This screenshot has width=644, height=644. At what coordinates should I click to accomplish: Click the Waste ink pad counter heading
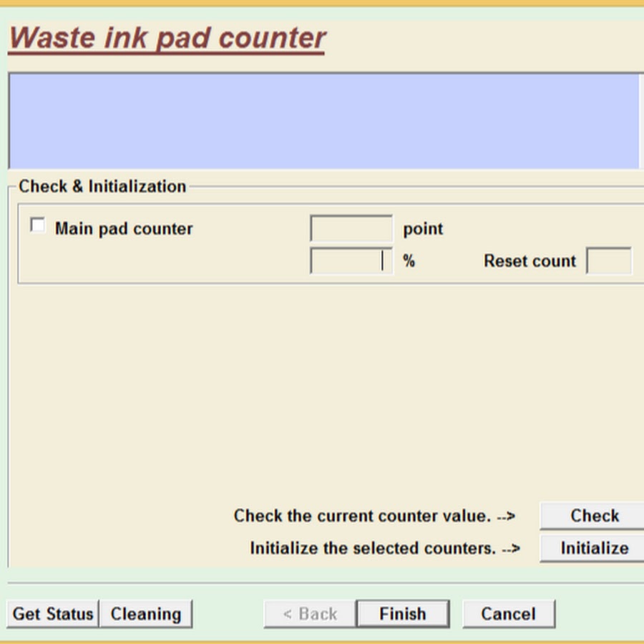click(167, 38)
